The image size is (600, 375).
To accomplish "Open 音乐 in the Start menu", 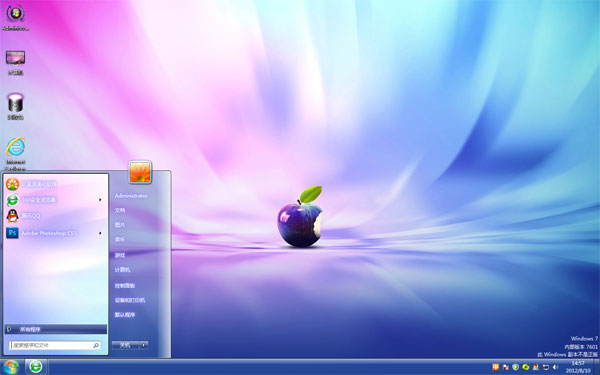I will (x=120, y=240).
